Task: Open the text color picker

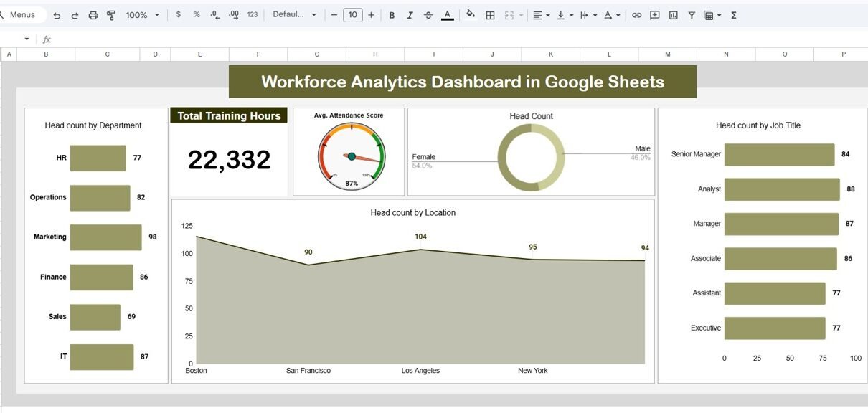Action: pos(447,15)
